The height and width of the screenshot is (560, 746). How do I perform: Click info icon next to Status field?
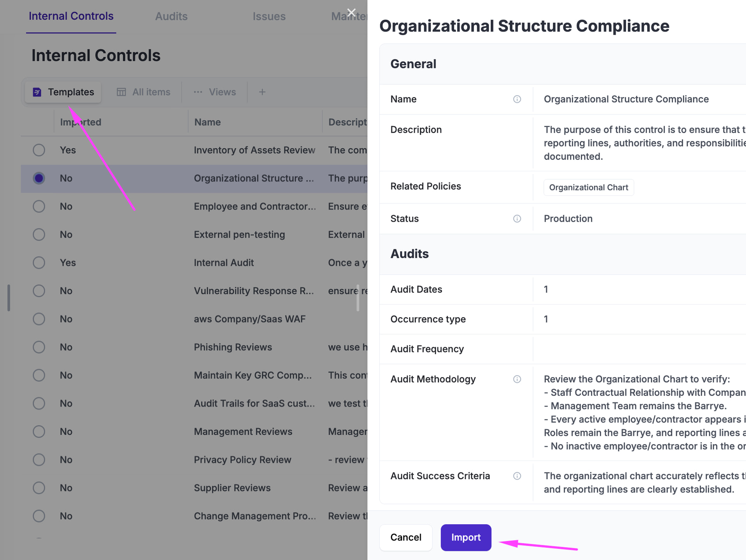click(517, 219)
